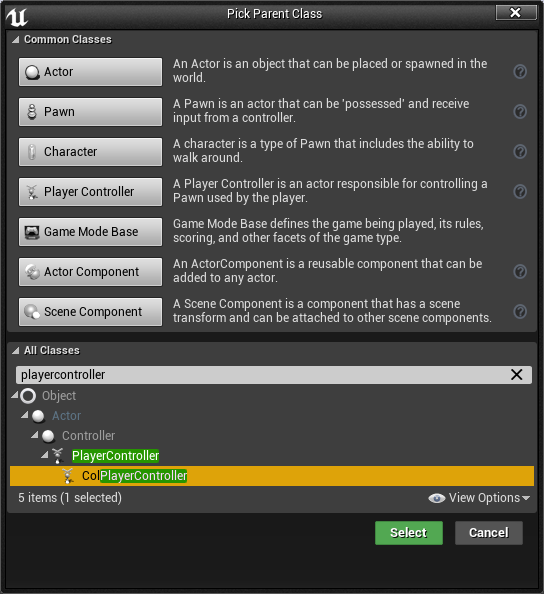Open help icon for Character class
The image size is (544, 594).
(520, 152)
